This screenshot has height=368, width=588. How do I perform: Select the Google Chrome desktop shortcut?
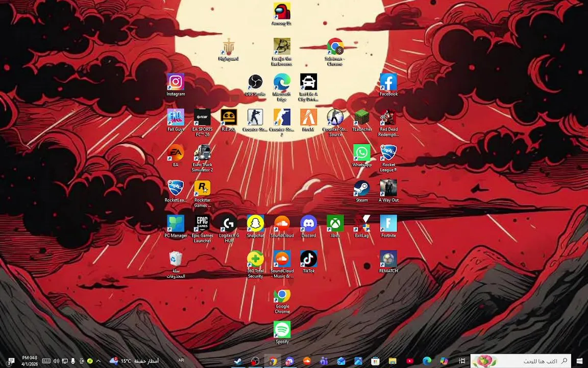click(282, 301)
